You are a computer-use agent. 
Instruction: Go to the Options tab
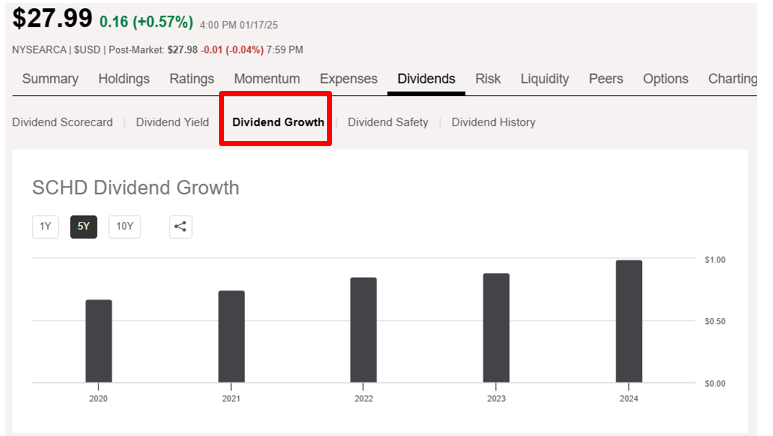pyautogui.click(x=666, y=79)
